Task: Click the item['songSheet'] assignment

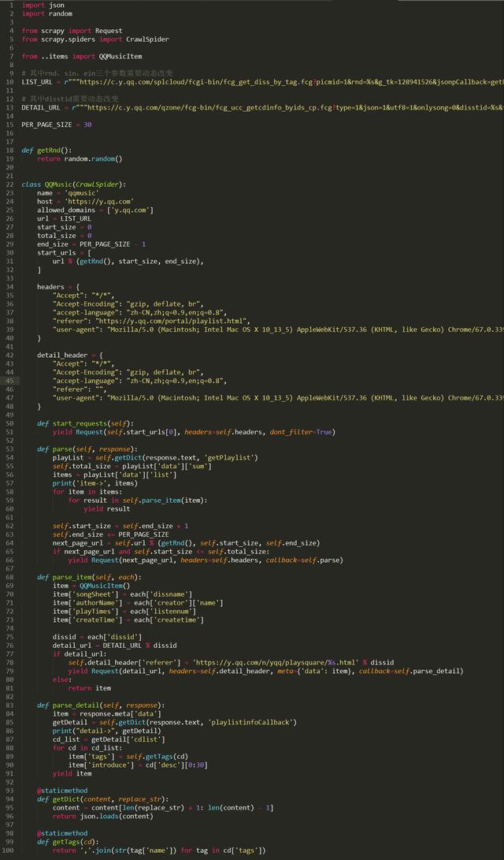Action: click(122, 594)
